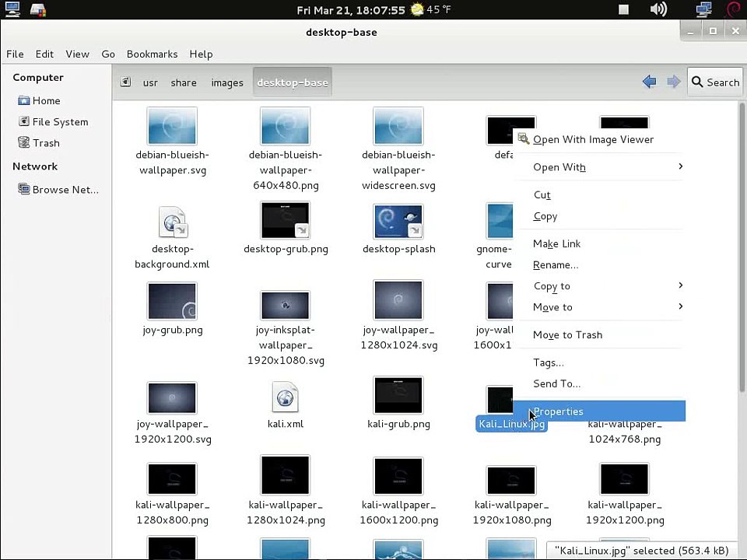Viewport: 747px width, 560px height.
Task: Select kali-wallpaper_1024x768.png file name
Action: coord(625,432)
